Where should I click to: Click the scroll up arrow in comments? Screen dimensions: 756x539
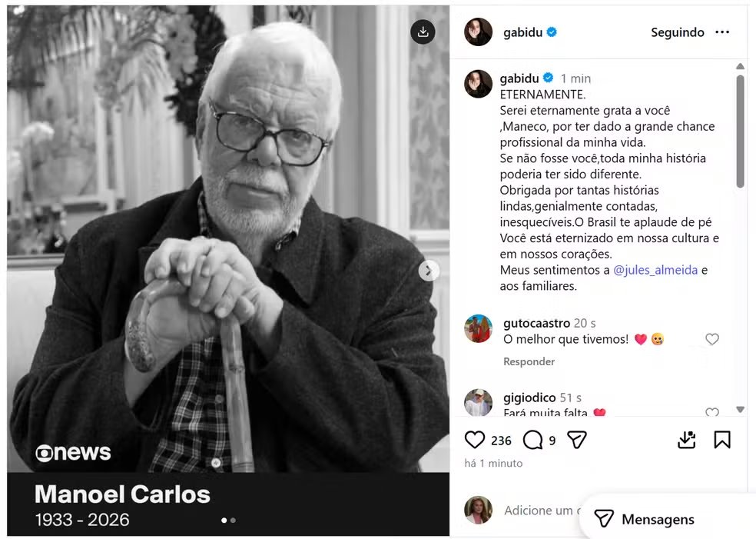tap(741, 66)
